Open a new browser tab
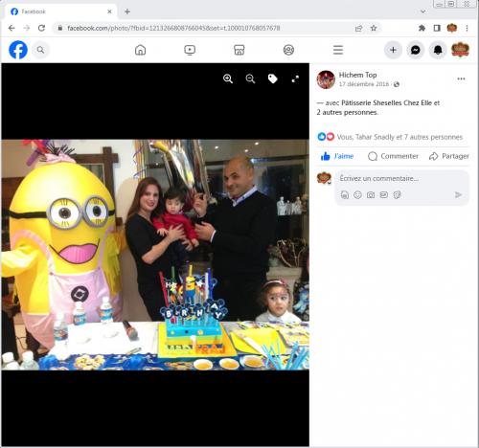Image resolution: width=479 pixels, height=448 pixels. tap(127, 11)
